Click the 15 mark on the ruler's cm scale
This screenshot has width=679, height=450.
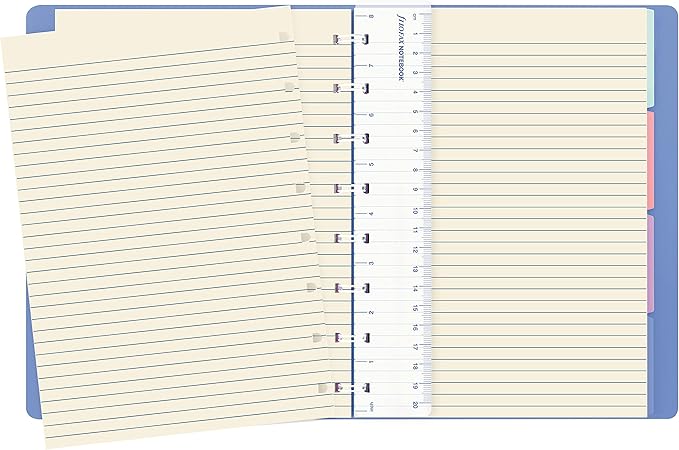point(415,308)
